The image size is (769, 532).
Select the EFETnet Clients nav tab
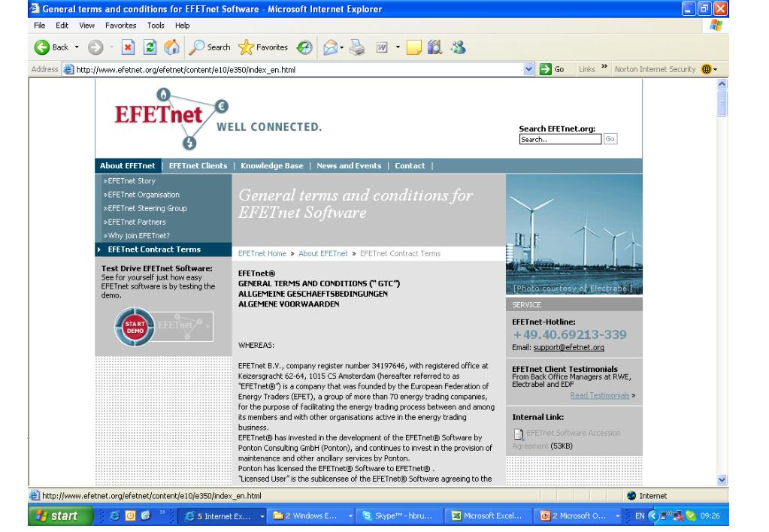[x=198, y=166]
